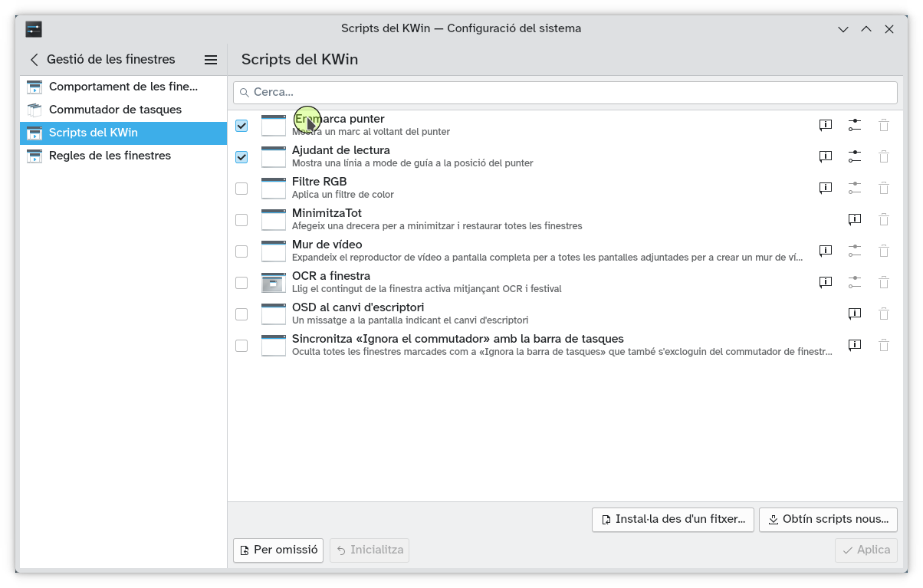Screen dimensions: 923x588
Task: Remove the MinimitzaTot script with its trash icon
Action: point(884,219)
